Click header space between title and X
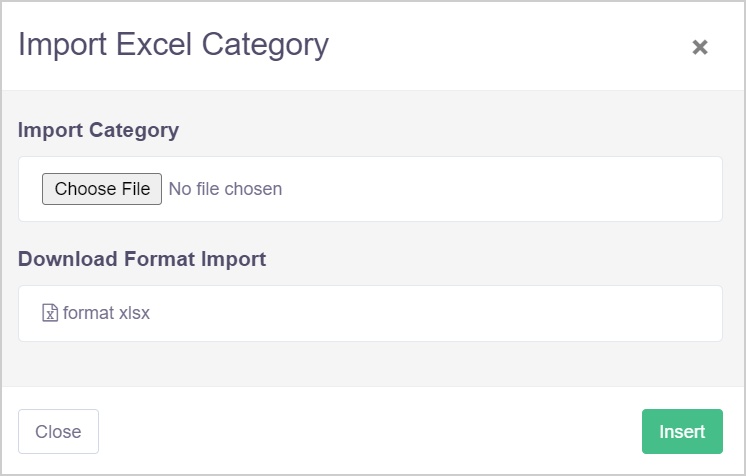The height and width of the screenshot is (476, 746). (510, 46)
